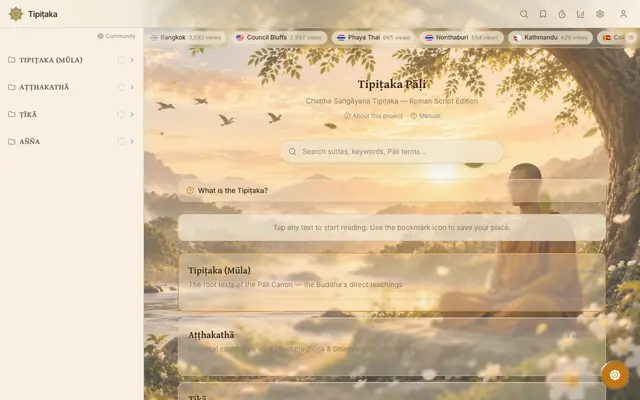The height and width of the screenshot is (400, 640).
Task: Expand the Tipiṭaka (Mūla) chevron
Action: pyautogui.click(x=132, y=60)
